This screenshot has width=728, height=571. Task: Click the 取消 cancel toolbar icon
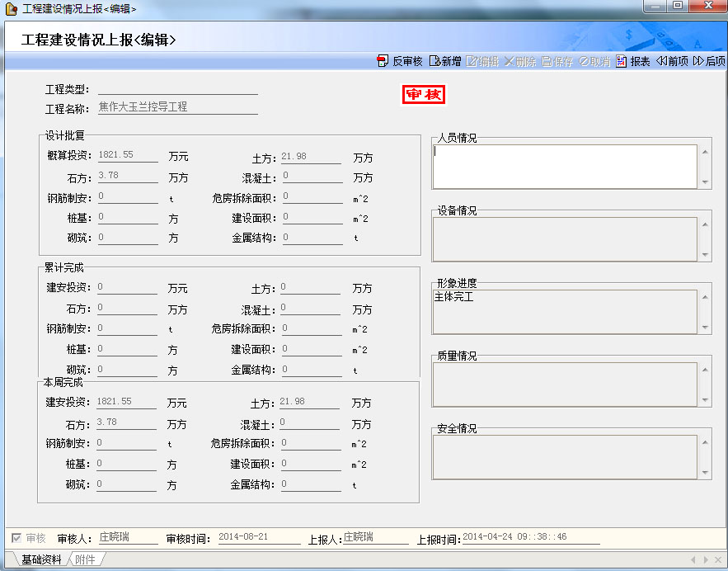pos(584,61)
